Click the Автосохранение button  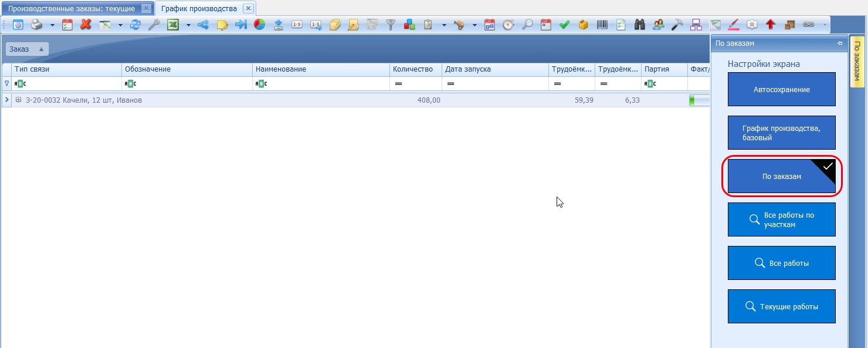[x=782, y=90]
